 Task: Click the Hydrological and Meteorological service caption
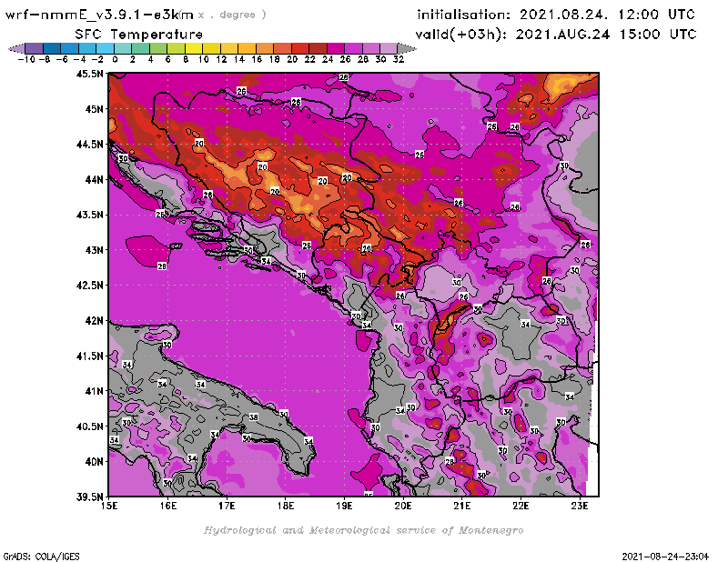tap(363, 530)
